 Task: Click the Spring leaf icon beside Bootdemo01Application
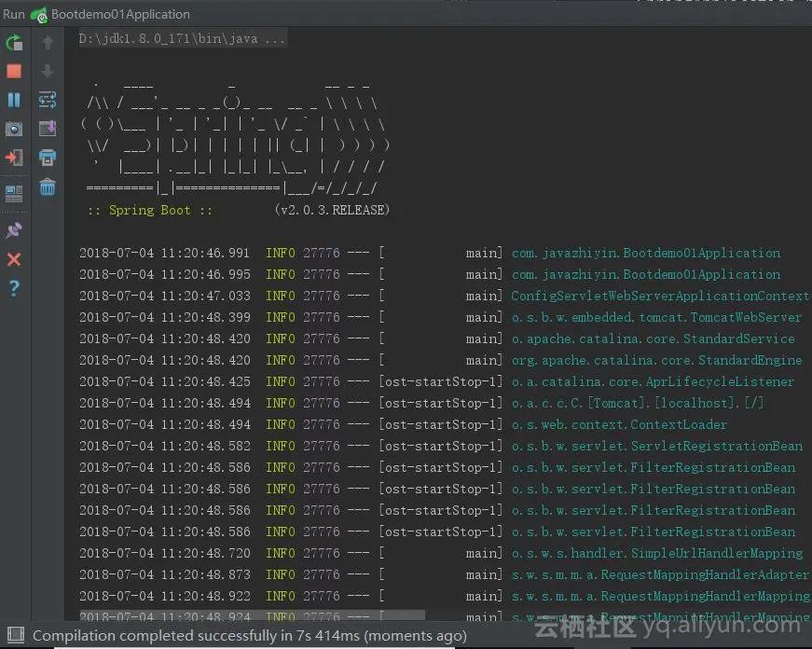pos(39,15)
